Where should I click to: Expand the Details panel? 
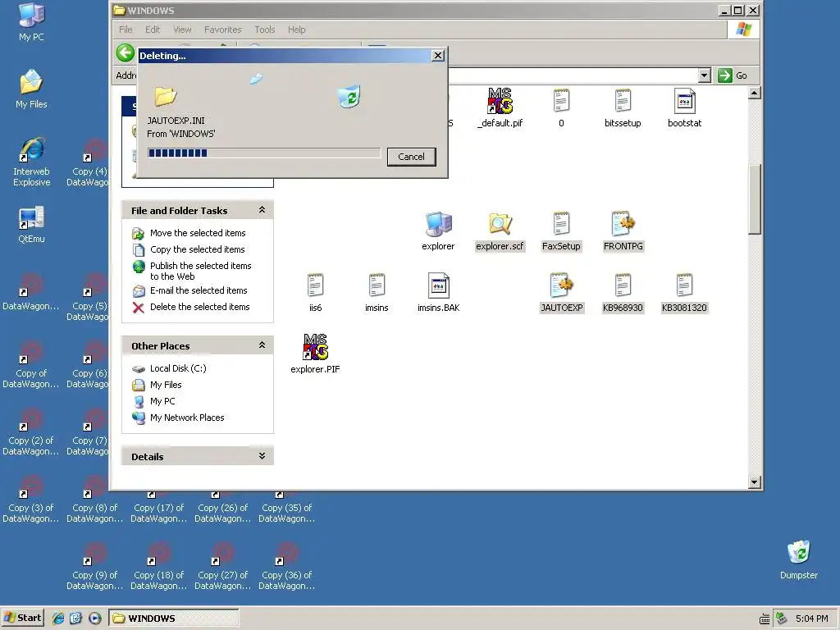pyautogui.click(x=262, y=456)
